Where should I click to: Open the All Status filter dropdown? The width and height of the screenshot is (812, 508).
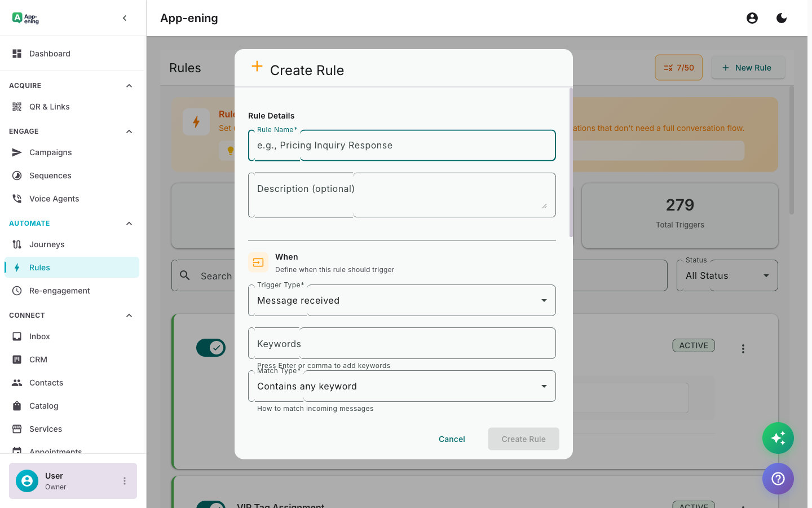[727, 275]
